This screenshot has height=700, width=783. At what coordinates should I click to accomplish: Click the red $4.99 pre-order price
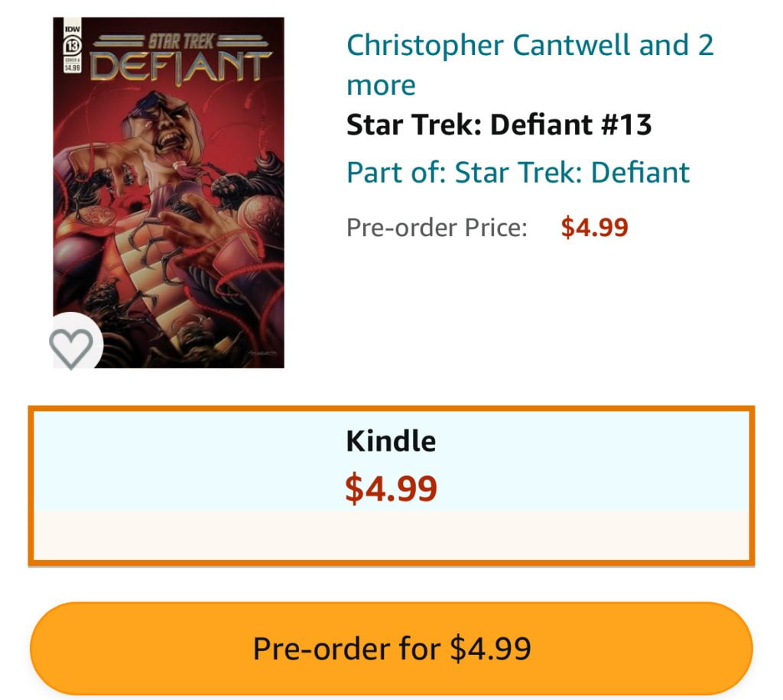[594, 228]
